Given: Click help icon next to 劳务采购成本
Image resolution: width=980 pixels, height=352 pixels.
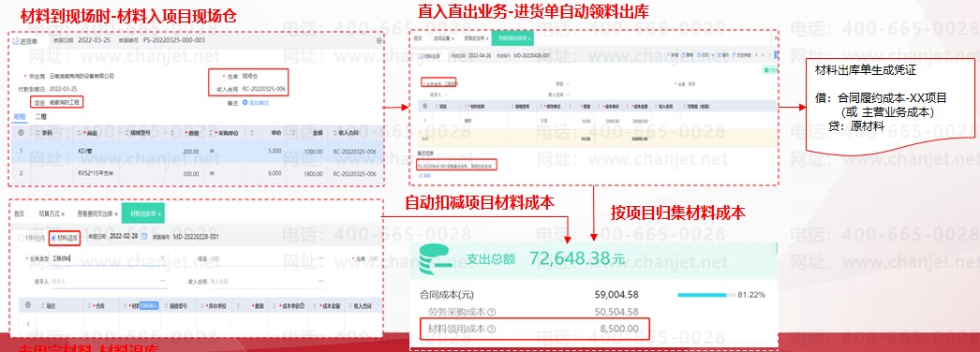Looking at the screenshot, I should coord(491,312).
